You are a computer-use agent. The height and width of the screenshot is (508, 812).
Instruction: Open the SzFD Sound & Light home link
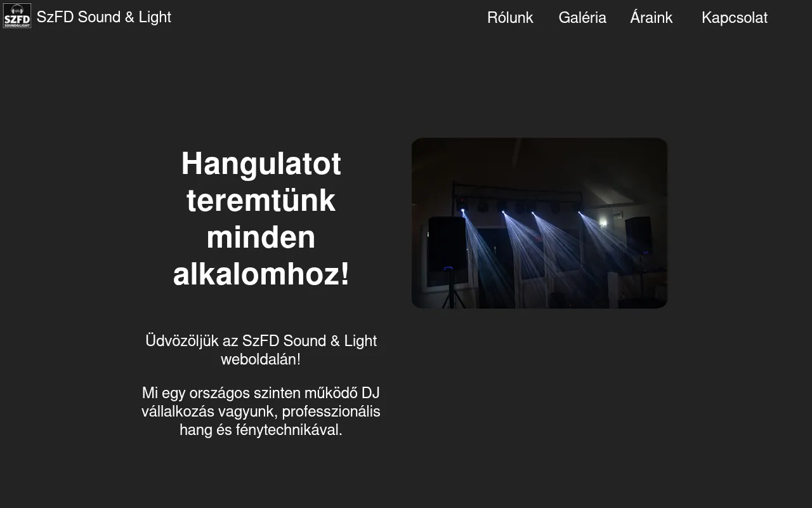(104, 17)
